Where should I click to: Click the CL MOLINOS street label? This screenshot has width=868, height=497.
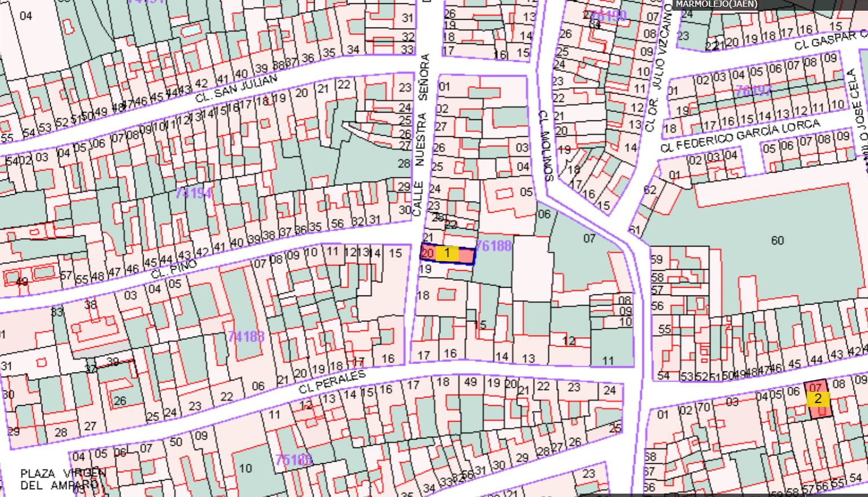coord(547,145)
